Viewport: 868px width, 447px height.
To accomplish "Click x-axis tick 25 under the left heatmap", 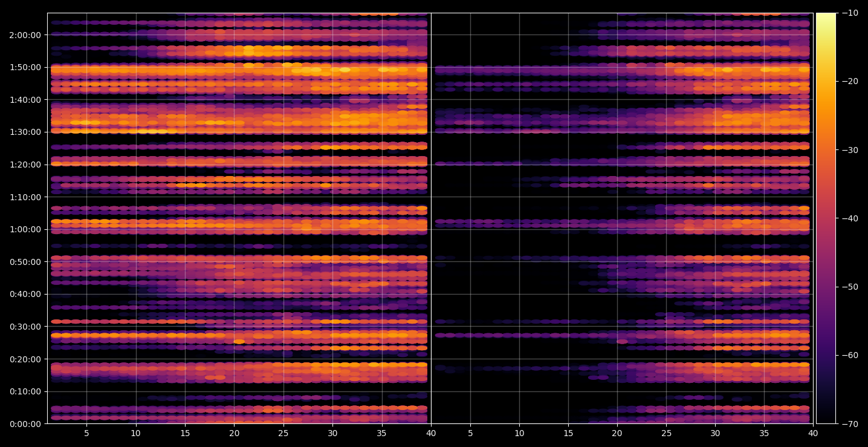I will pos(283,433).
